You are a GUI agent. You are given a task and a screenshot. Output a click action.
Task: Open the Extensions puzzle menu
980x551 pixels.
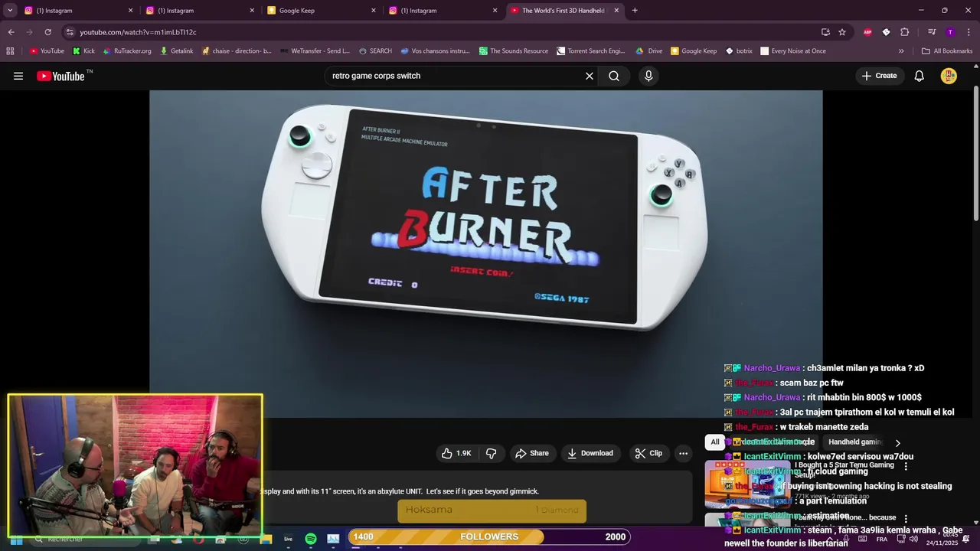click(x=904, y=32)
